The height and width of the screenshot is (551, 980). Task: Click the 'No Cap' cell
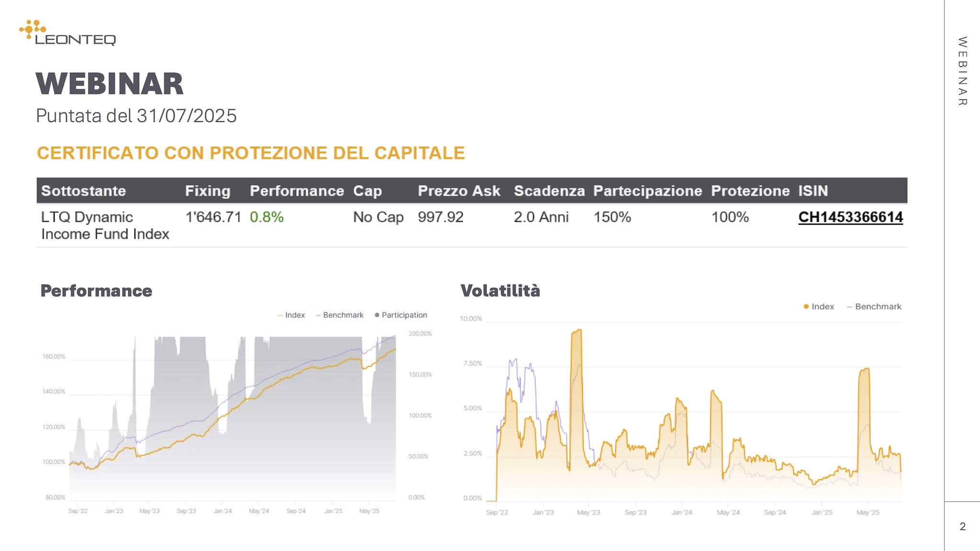tap(379, 217)
